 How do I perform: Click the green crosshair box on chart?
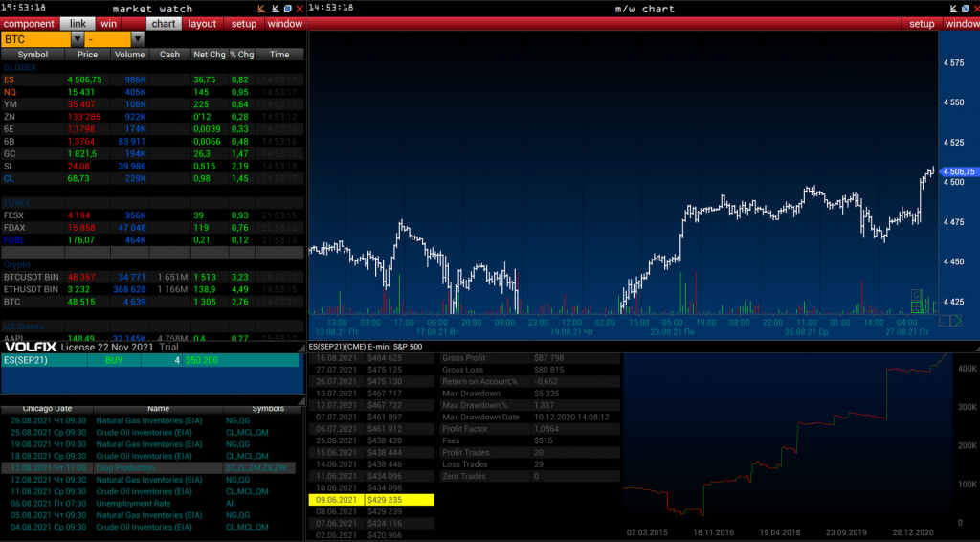pos(916,307)
